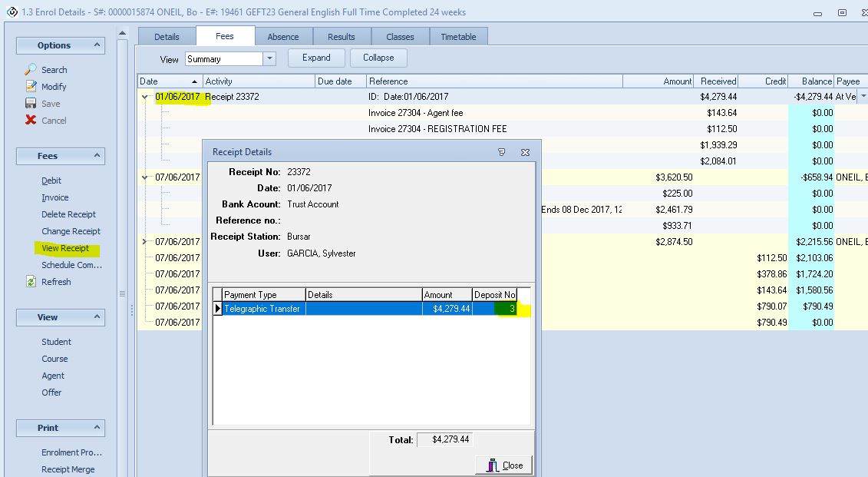The height and width of the screenshot is (477, 868).
Task: Collapse the Print sidebar section
Action: [97, 428]
